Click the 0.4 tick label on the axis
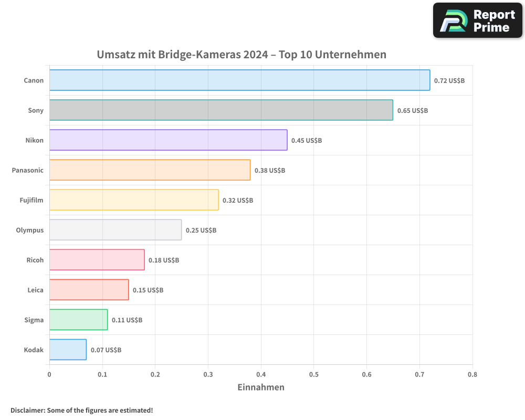The width and height of the screenshot is (525, 420). pyautogui.click(x=261, y=375)
